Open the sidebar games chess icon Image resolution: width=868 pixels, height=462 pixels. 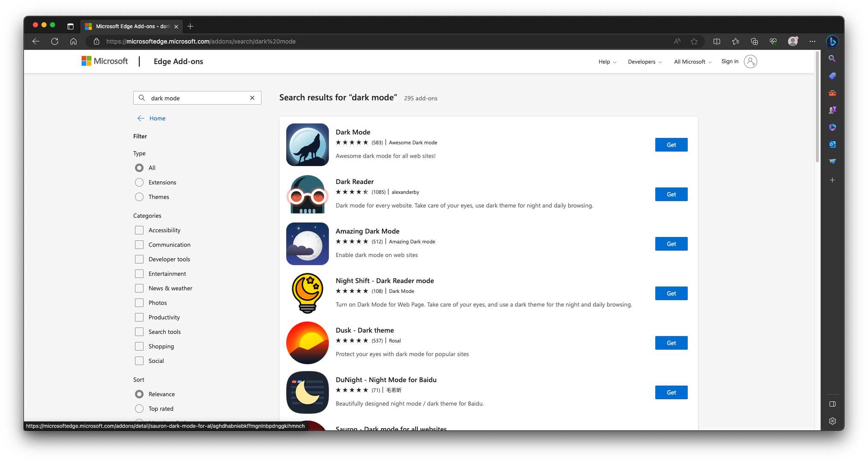point(832,110)
